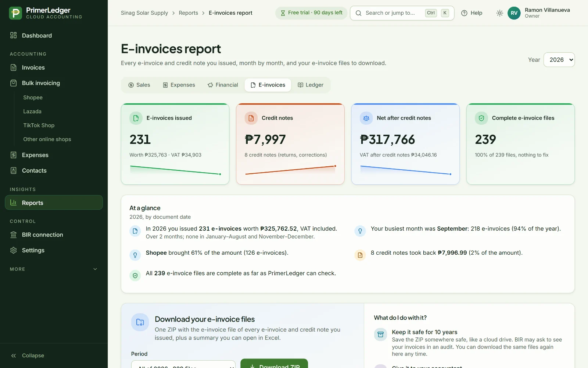Switch to the Ledger tab
This screenshot has width=588, height=368.
311,85
